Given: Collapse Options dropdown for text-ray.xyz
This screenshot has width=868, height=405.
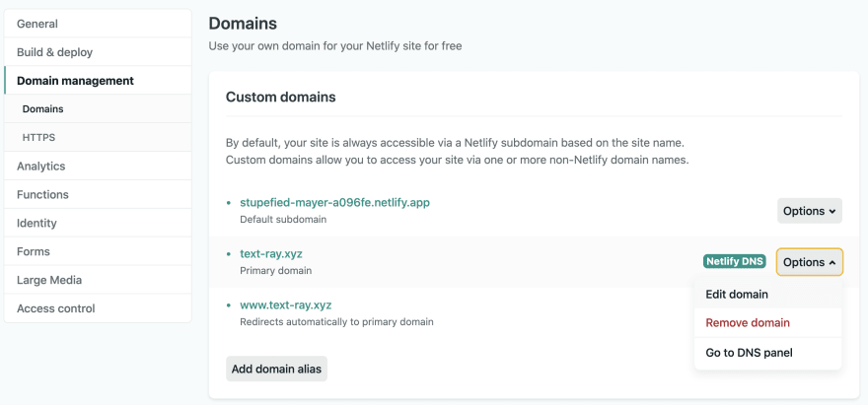Looking at the screenshot, I should tap(810, 262).
